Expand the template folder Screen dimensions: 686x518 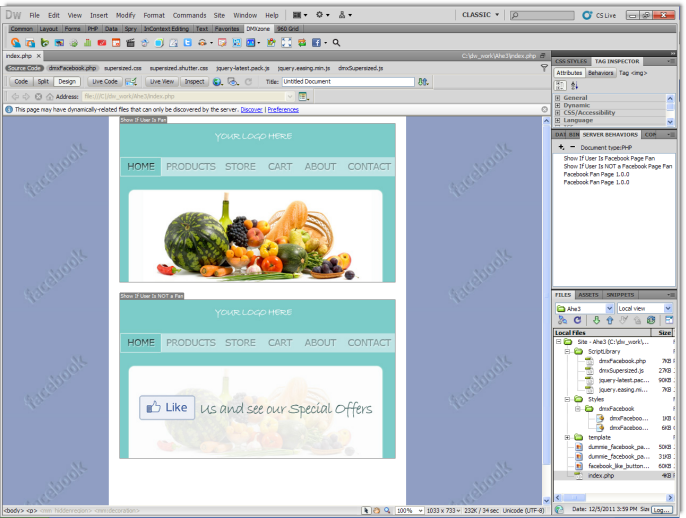pyautogui.click(x=567, y=438)
